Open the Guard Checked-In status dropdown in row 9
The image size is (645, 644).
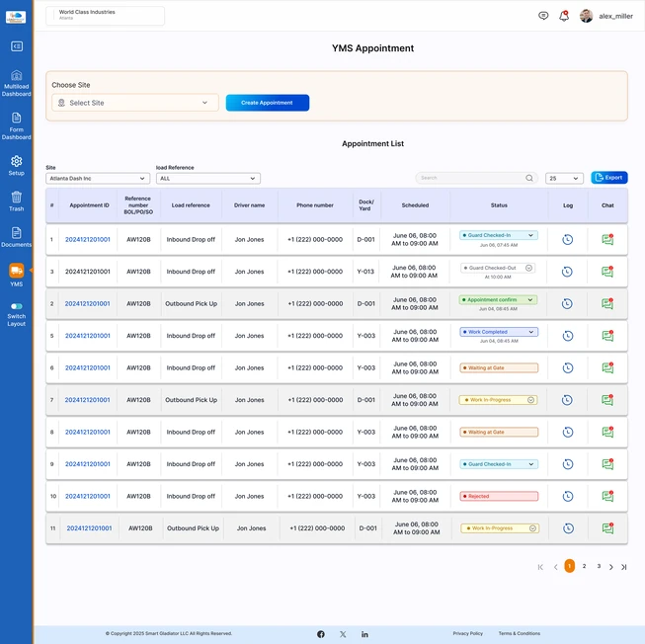coord(499,464)
